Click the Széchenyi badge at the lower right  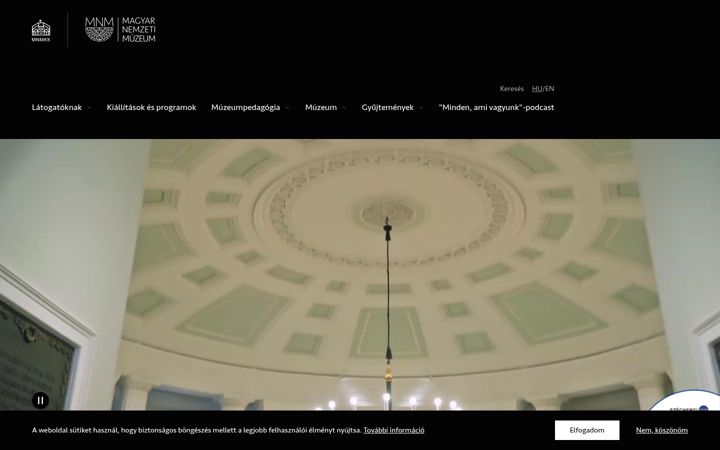[686, 401]
